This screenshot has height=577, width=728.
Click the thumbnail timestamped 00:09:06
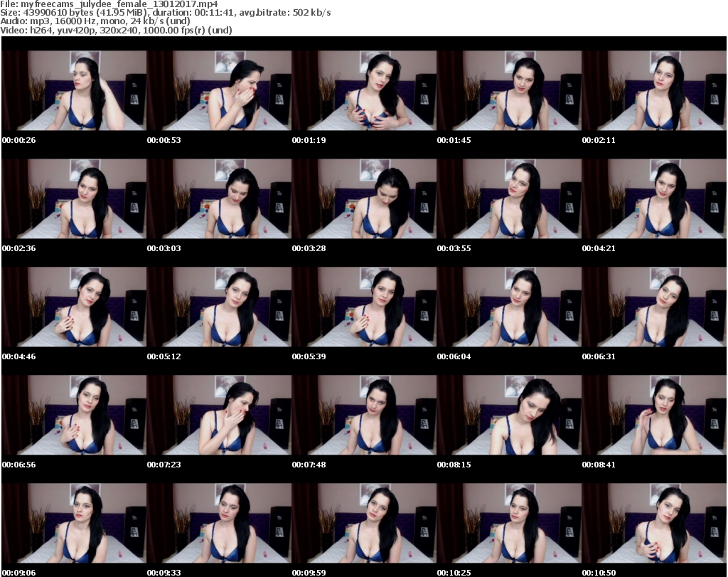click(74, 524)
